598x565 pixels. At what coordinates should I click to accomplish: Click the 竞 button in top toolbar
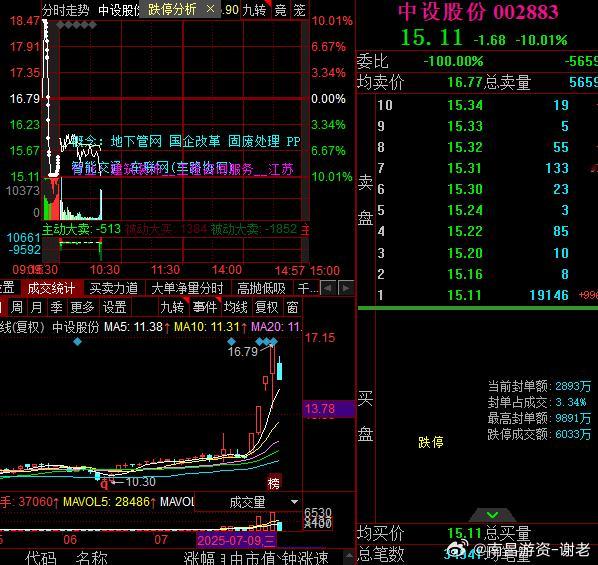(281, 10)
